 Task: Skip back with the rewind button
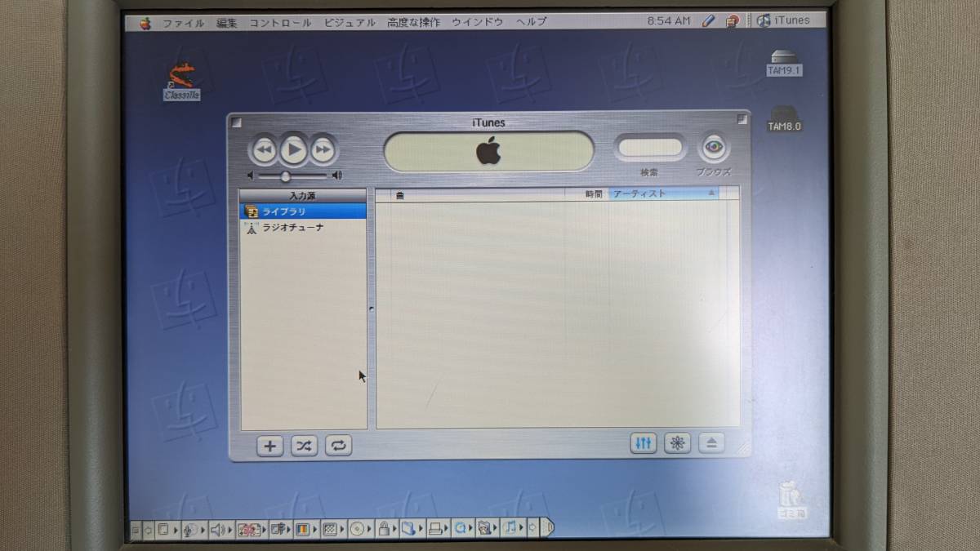coord(264,150)
